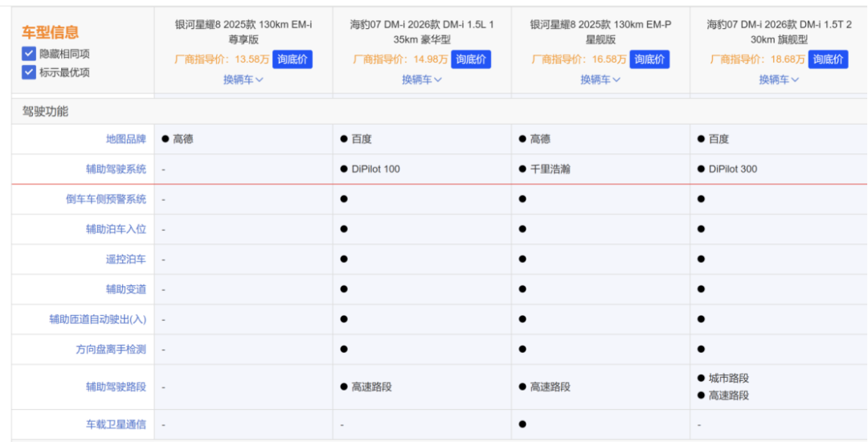Image resolution: width=868 pixels, height=442 pixels.
Task: Click 高德 in the EM-i 尊享版 column
Action: point(183,139)
